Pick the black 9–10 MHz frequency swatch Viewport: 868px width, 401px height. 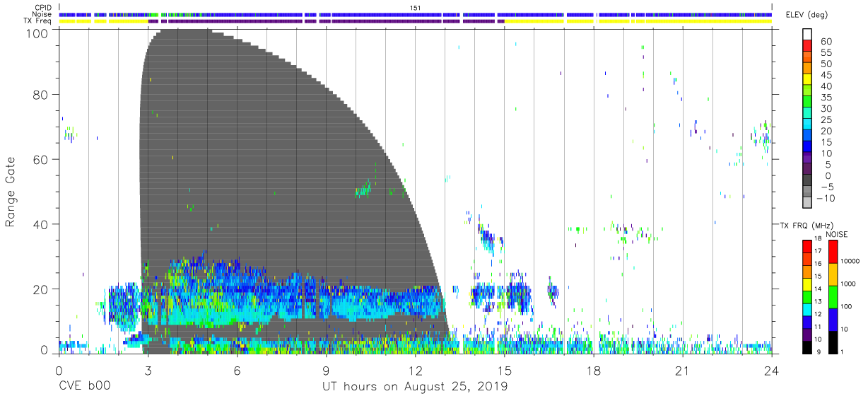click(807, 346)
